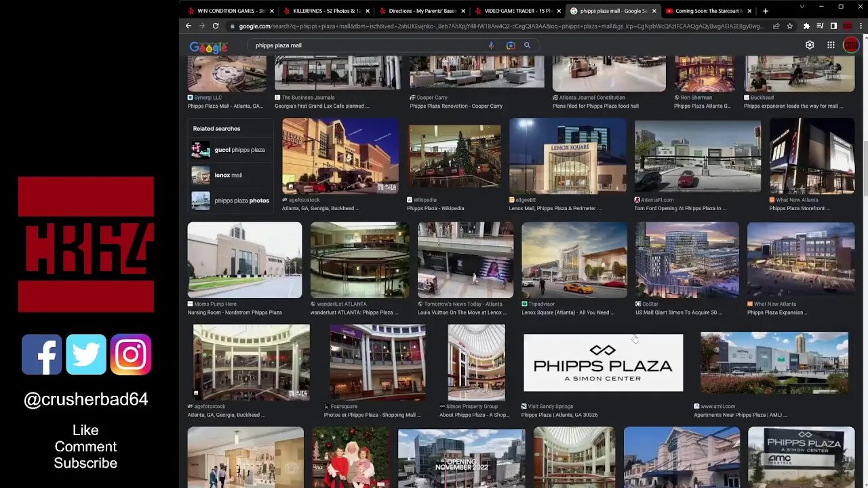Open the Foursquare Photos at Phipps Plaza thumbnail
Screen dimensions: 868x488
click(x=378, y=362)
